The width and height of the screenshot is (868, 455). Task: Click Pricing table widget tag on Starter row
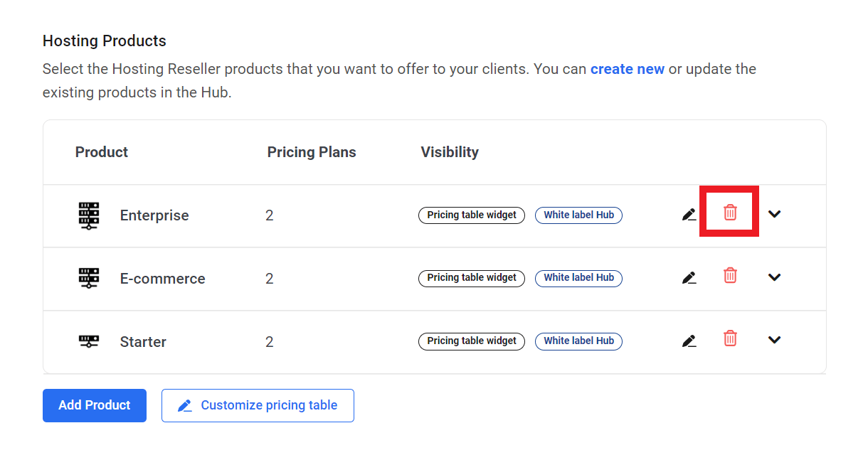(x=472, y=341)
